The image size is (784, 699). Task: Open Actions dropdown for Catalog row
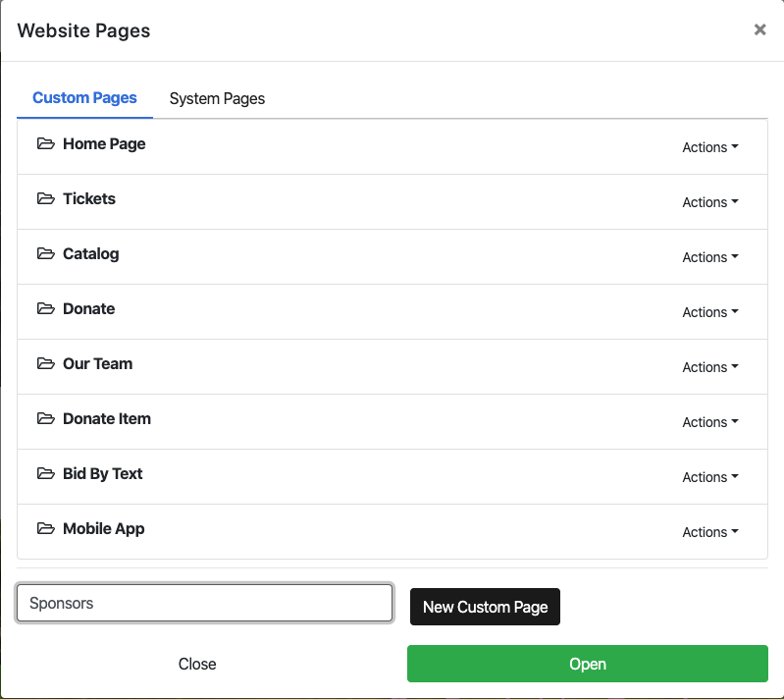point(709,257)
